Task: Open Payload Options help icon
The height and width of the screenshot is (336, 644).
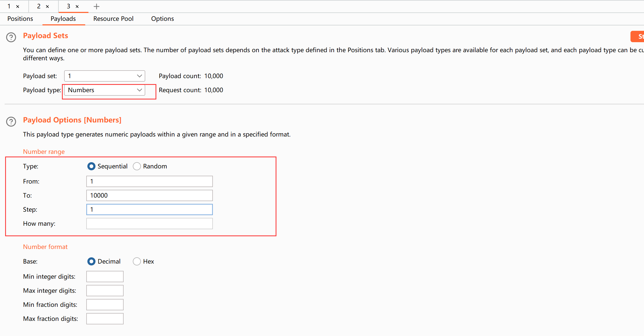Action: [x=11, y=122]
